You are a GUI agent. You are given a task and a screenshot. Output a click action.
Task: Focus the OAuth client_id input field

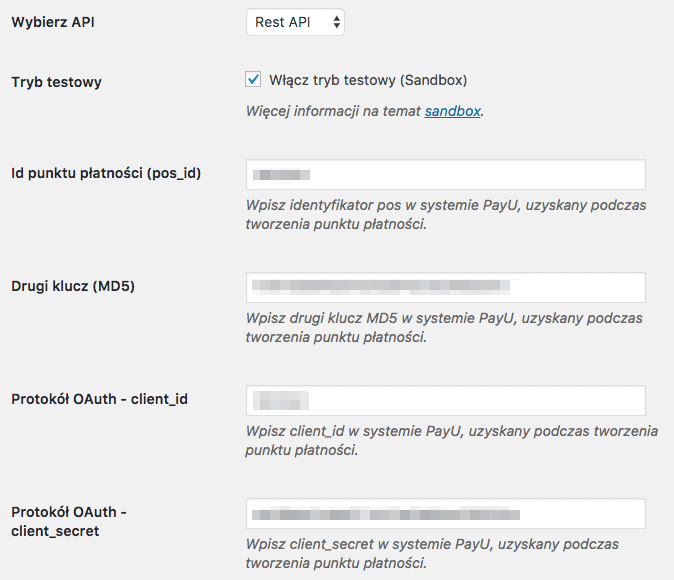click(446, 400)
